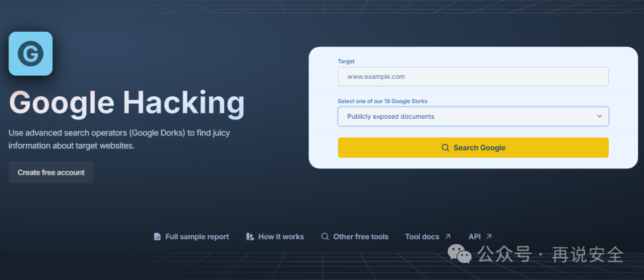The height and width of the screenshot is (280, 644).
Task: Click the magnifier icon in Search Google
Action: (x=445, y=147)
